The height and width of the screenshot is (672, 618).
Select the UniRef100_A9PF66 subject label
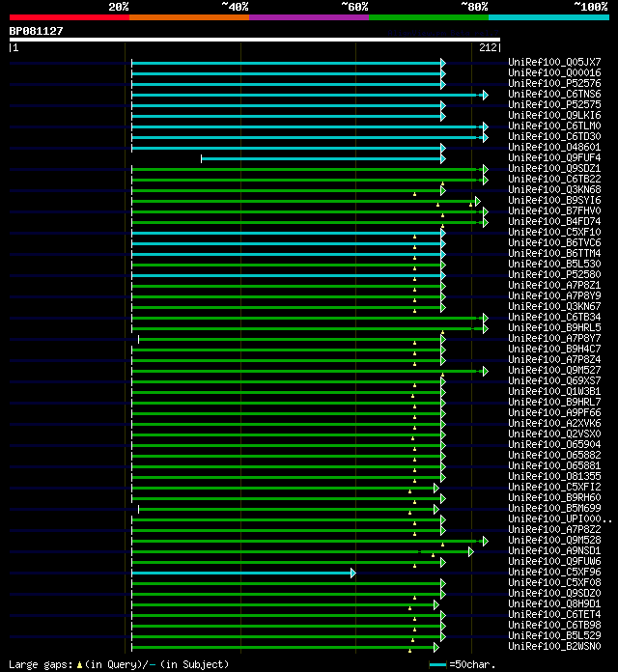point(554,412)
